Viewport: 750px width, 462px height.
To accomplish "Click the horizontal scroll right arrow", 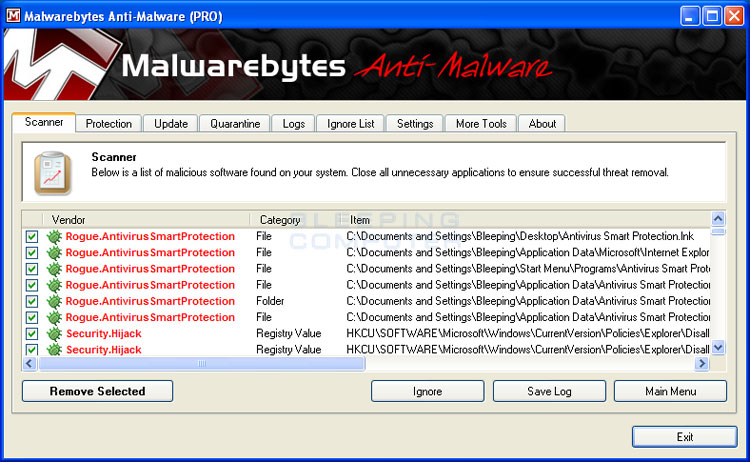I will click(x=702, y=363).
